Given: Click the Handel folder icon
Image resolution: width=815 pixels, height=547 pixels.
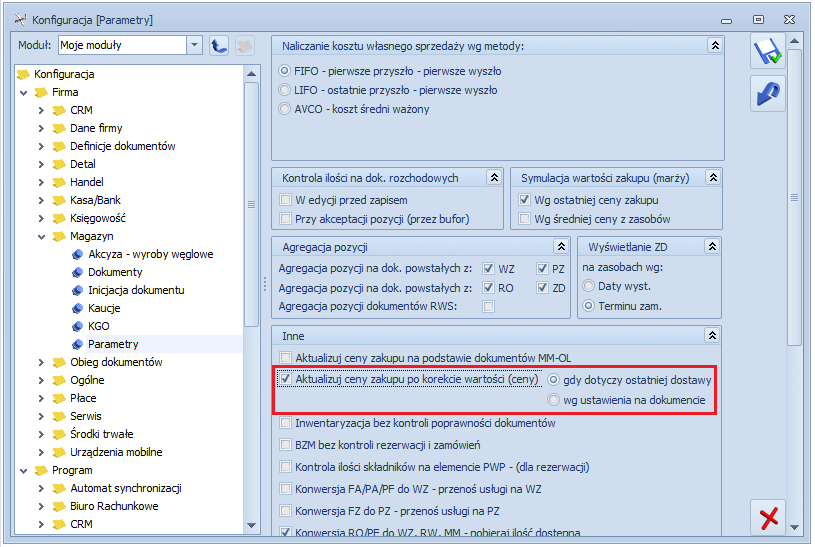Looking at the screenshot, I should pyautogui.click(x=59, y=183).
